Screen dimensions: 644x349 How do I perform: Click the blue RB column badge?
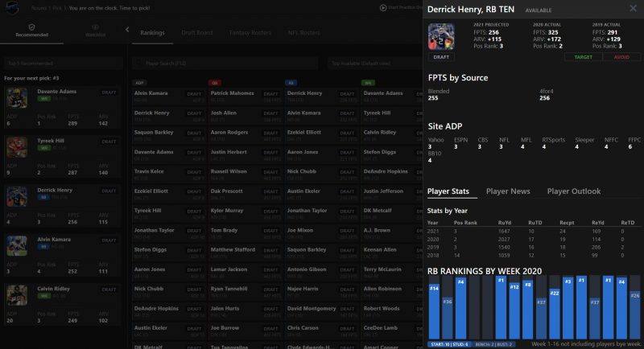[291, 83]
